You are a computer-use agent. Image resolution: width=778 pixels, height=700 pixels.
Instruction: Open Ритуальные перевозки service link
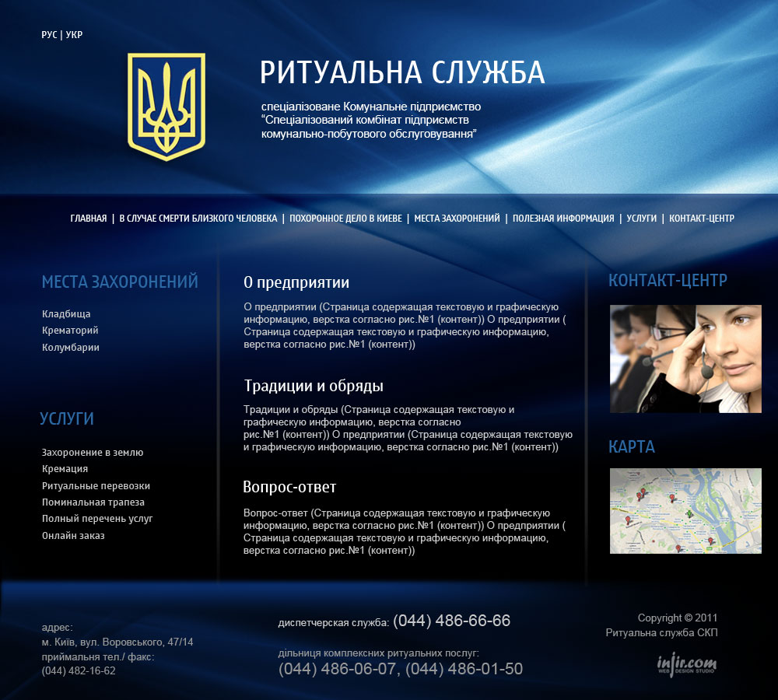(x=96, y=485)
